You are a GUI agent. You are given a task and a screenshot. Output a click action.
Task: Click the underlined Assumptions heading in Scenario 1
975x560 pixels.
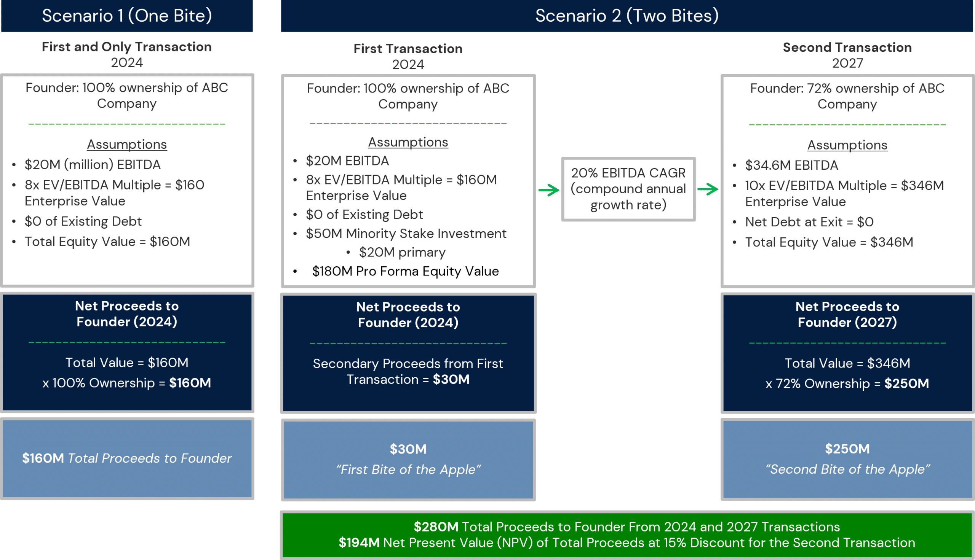click(127, 144)
